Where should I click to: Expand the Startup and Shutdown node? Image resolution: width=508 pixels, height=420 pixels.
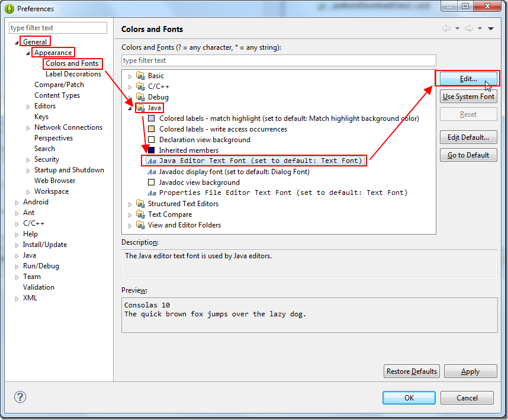click(28, 171)
